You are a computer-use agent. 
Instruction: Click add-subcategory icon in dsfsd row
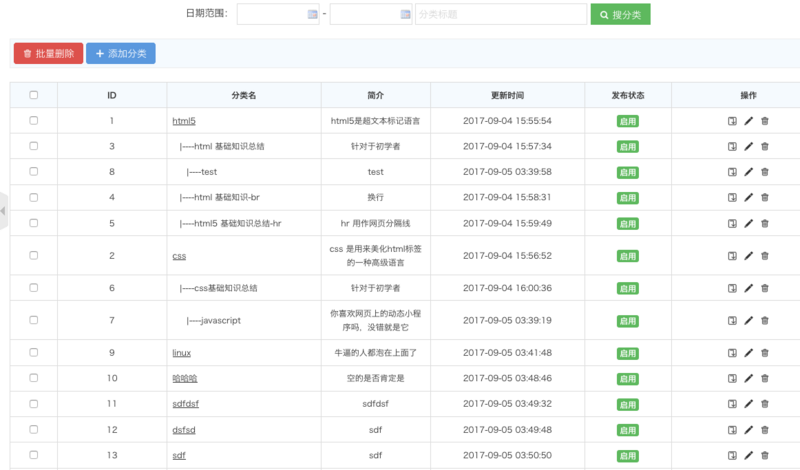click(732, 430)
